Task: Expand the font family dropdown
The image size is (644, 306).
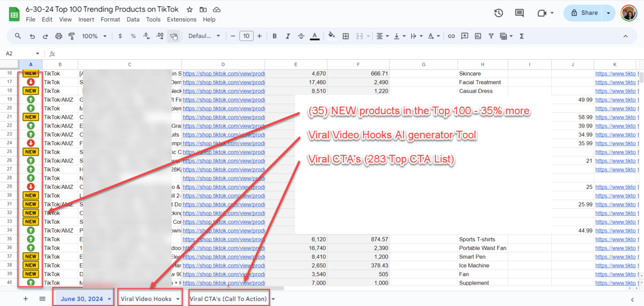Action: tap(204, 36)
